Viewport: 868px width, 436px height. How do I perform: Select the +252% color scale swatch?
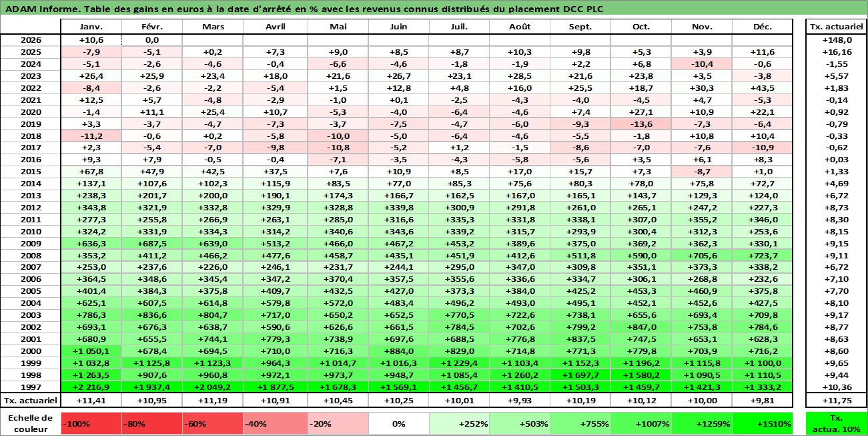(x=459, y=423)
